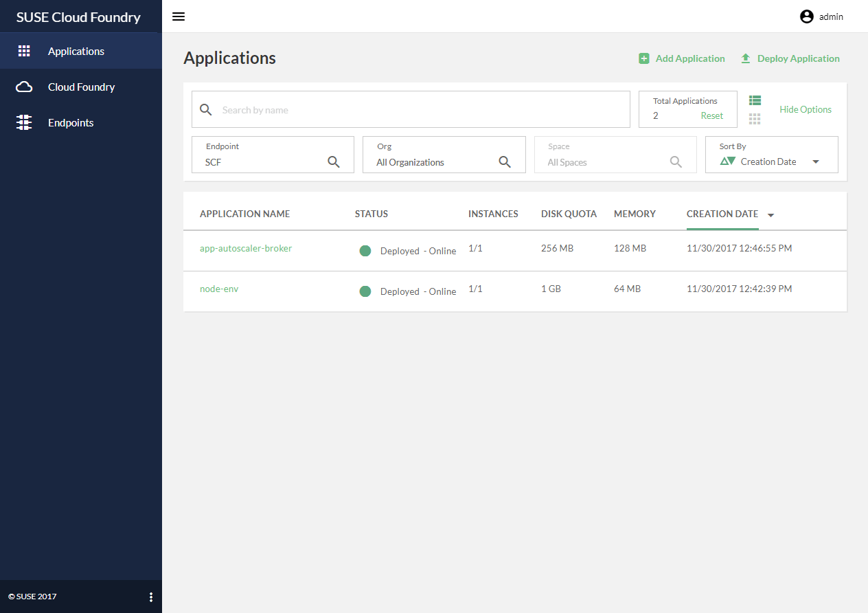Click the search magnifier in name field
This screenshot has width=868, height=613.
pyautogui.click(x=205, y=110)
